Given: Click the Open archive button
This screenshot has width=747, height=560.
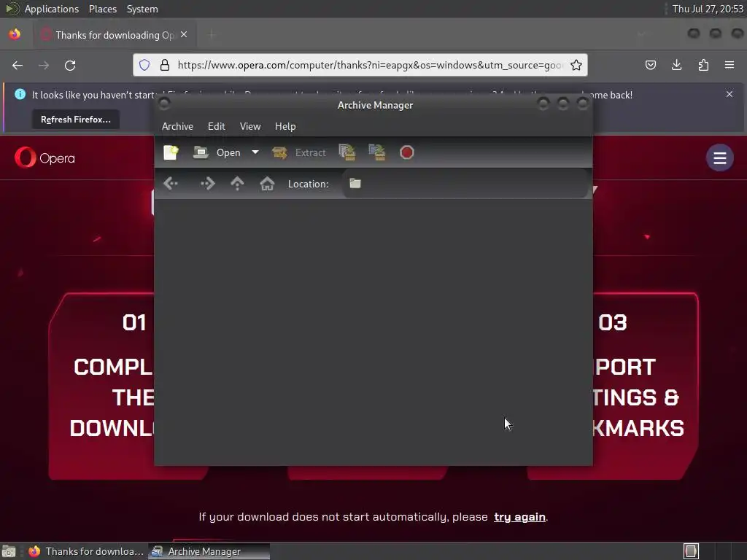Looking at the screenshot, I should pyautogui.click(x=217, y=152).
